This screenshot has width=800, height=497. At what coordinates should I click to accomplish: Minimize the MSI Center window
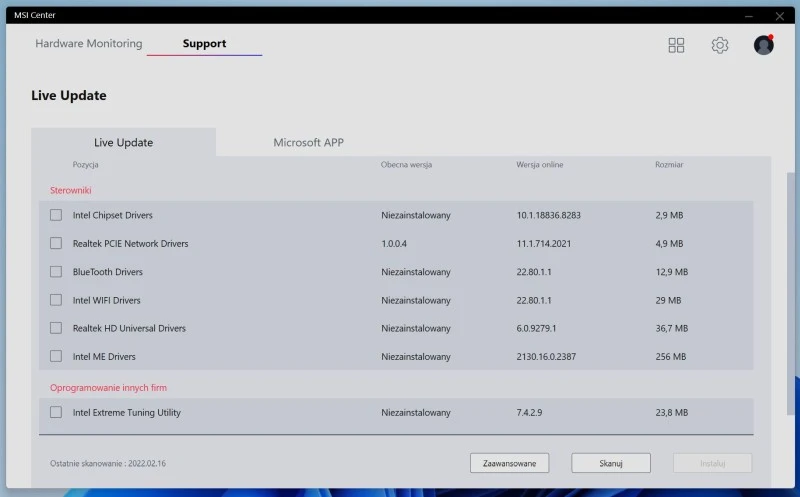point(749,15)
